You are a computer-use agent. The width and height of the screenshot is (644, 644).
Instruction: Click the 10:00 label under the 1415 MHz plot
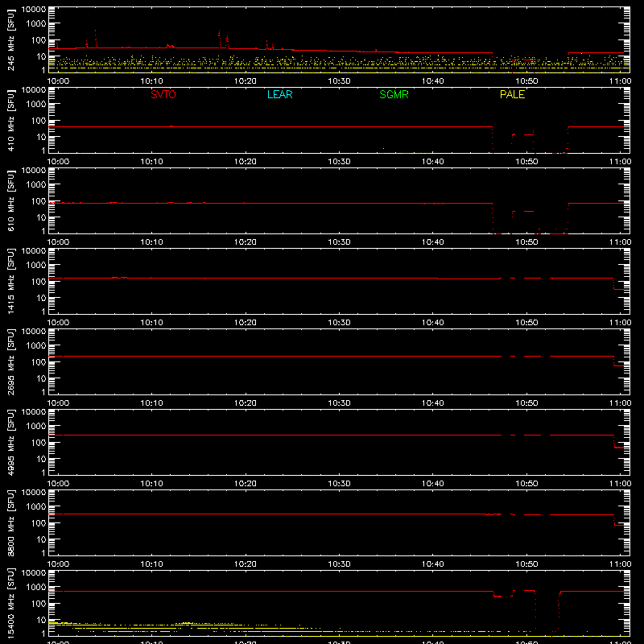click(x=58, y=323)
